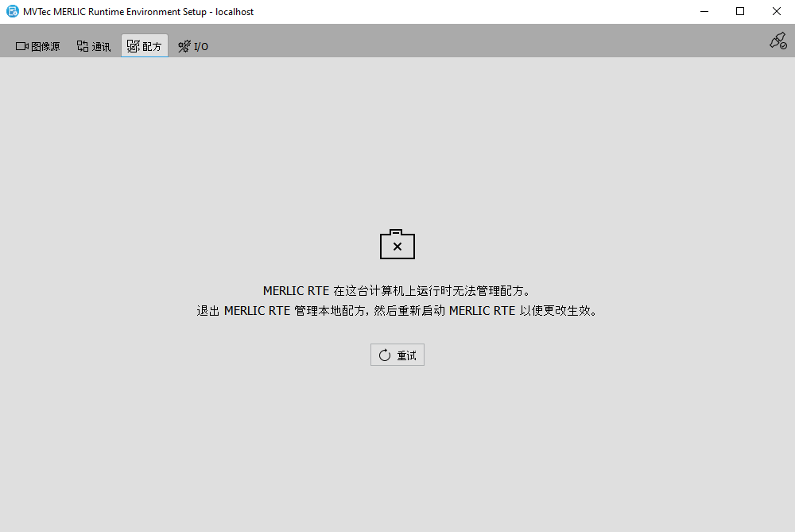Click the connection status icon at top right
The image size is (795, 532).
[778, 41]
